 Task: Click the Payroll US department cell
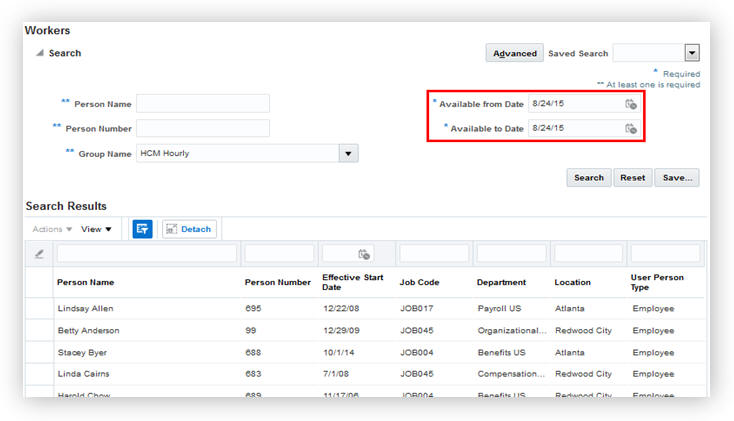[499, 309]
